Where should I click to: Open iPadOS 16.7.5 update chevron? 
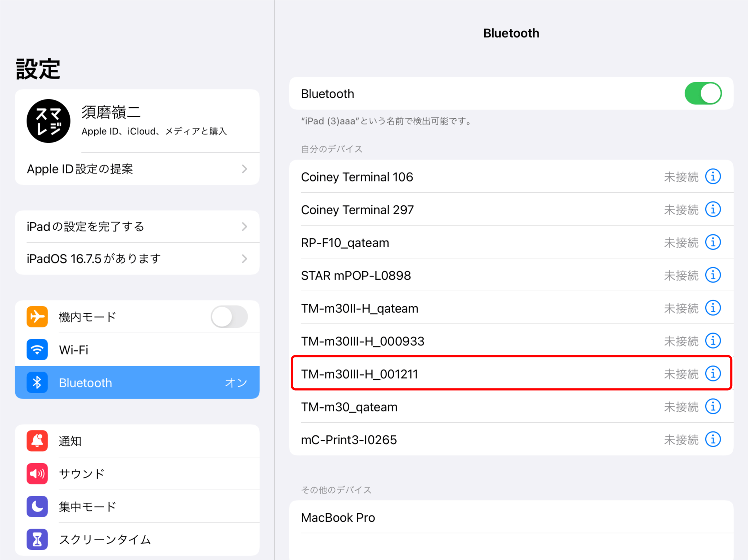(244, 259)
